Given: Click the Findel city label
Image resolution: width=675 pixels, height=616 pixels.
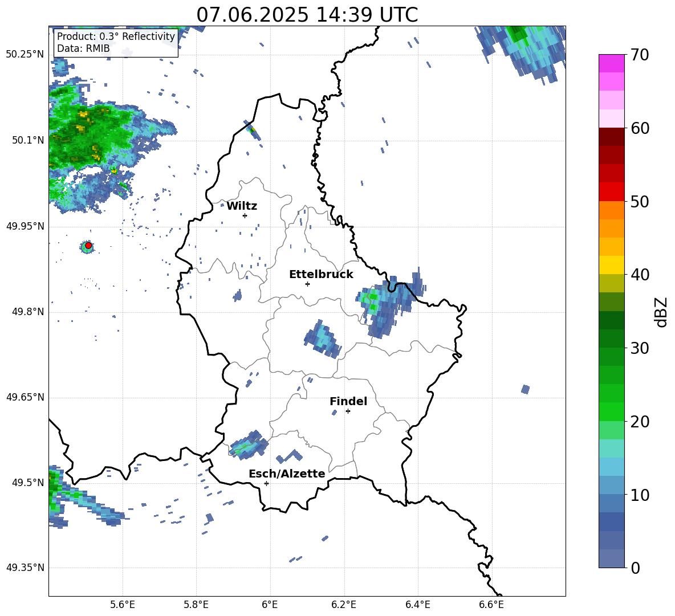Looking at the screenshot, I should point(348,401).
